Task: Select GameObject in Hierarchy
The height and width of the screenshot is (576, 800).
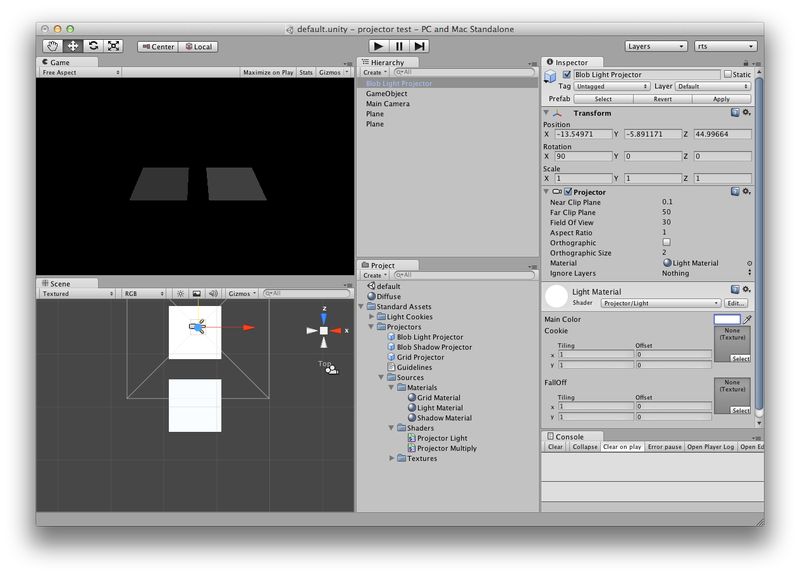Action: click(x=386, y=93)
